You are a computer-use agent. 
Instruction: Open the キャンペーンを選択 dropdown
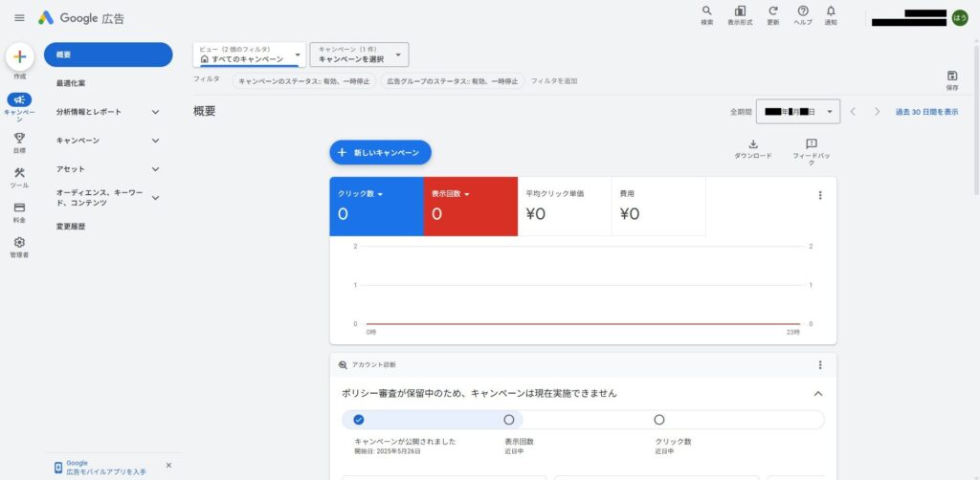tap(360, 55)
